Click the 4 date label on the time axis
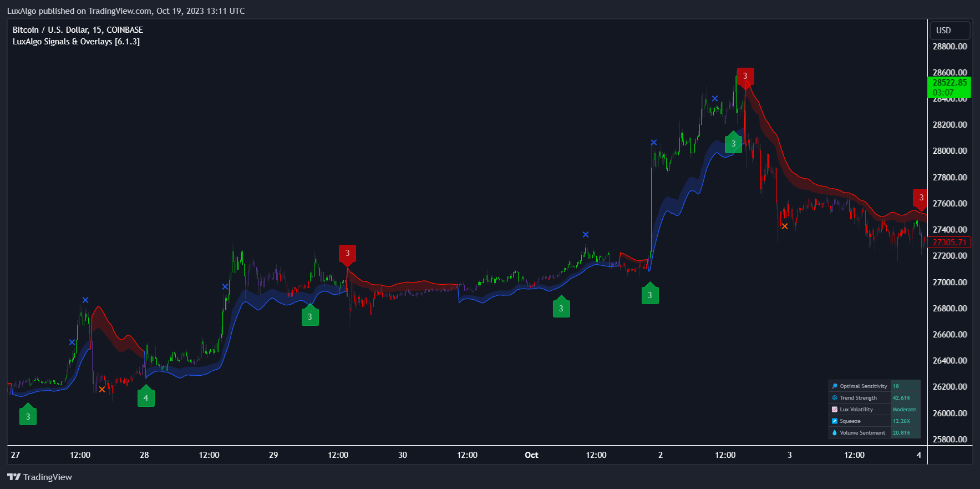The image size is (980, 489). point(918,455)
